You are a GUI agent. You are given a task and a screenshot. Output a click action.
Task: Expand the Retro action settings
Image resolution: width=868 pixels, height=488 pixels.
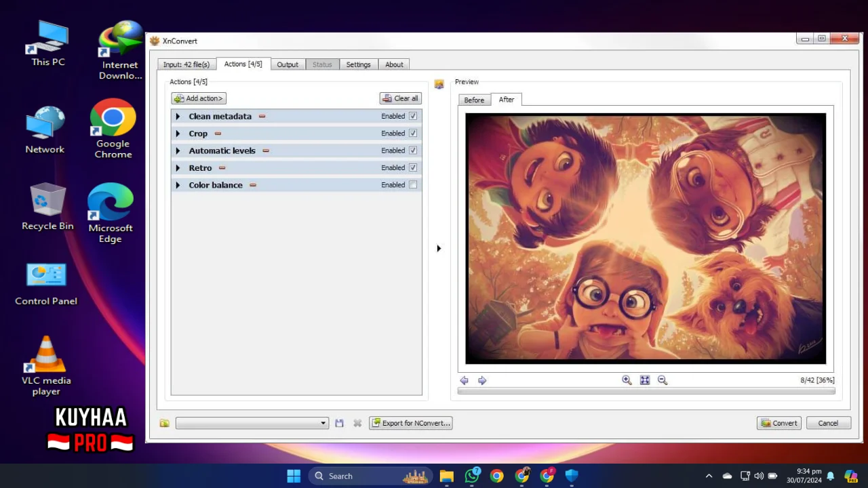[178, 168]
